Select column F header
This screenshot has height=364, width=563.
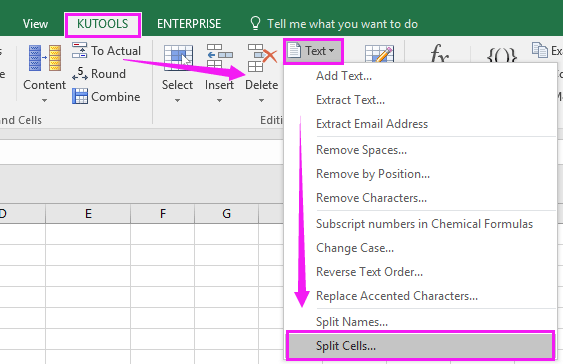click(163, 214)
